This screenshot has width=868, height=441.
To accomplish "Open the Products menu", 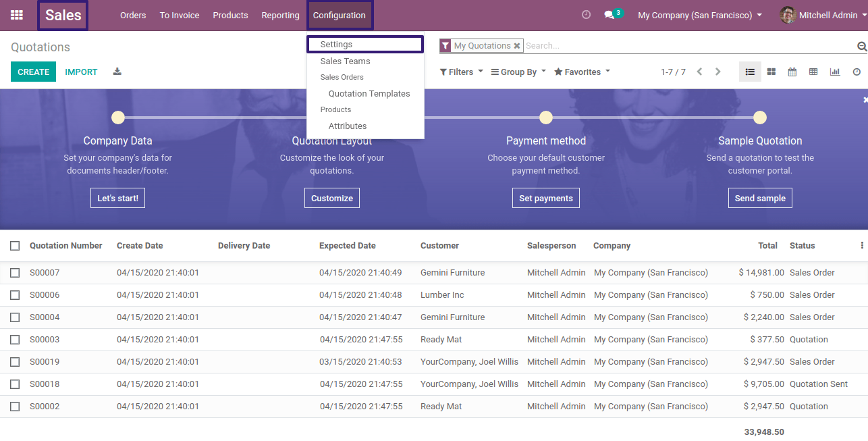I will [x=230, y=15].
